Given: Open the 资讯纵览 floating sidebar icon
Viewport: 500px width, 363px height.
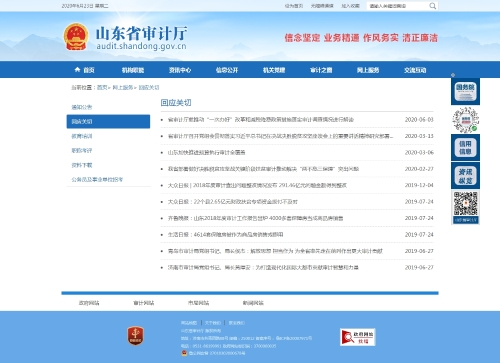Looking at the screenshot, I should [x=465, y=176].
